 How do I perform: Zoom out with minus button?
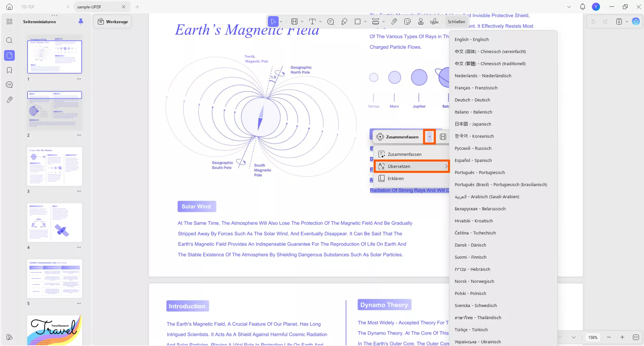coord(609,337)
